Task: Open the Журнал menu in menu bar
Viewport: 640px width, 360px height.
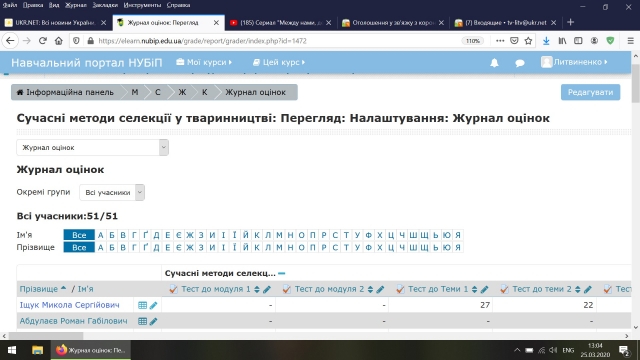Action: pyautogui.click(x=76, y=5)
